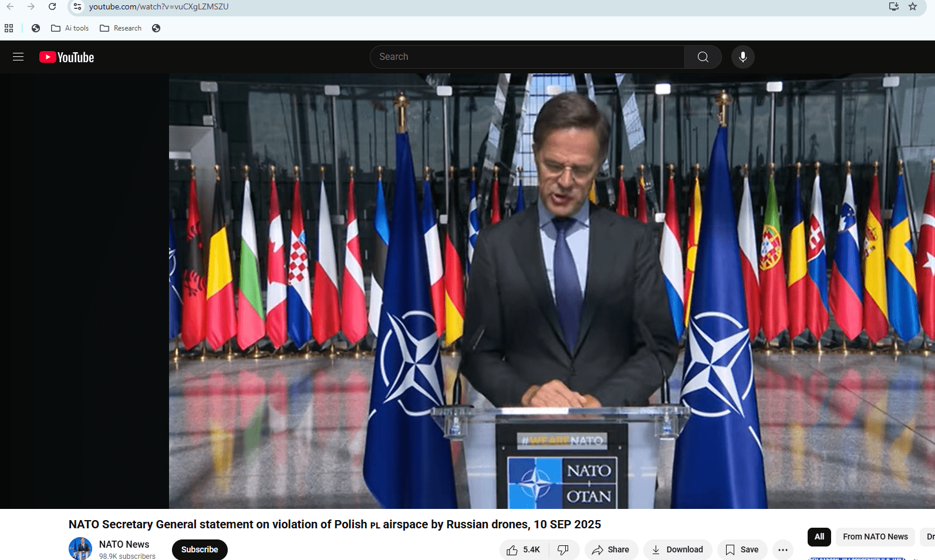Open the Research bookmark folder

121,28
